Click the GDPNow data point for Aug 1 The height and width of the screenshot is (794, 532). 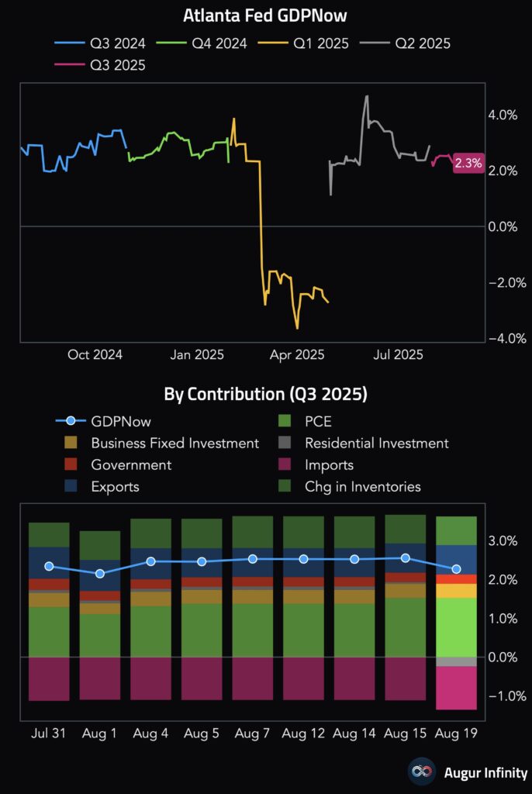100,574
